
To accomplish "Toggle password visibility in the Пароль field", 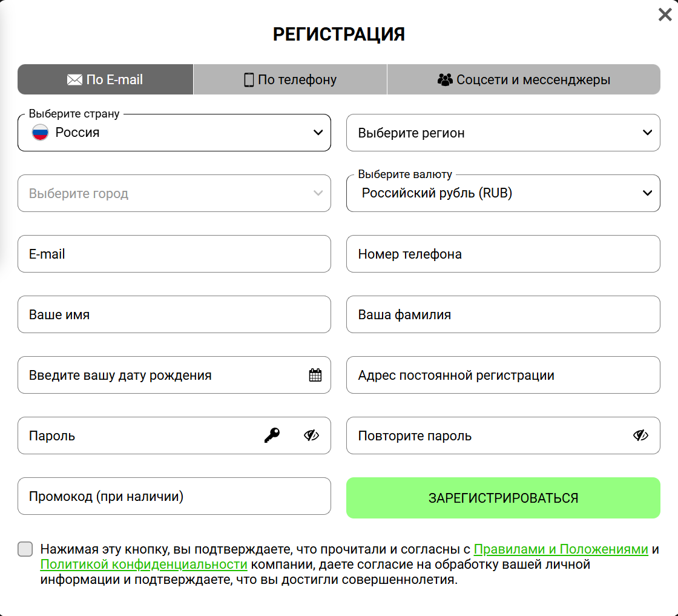I will pos(311,436).
